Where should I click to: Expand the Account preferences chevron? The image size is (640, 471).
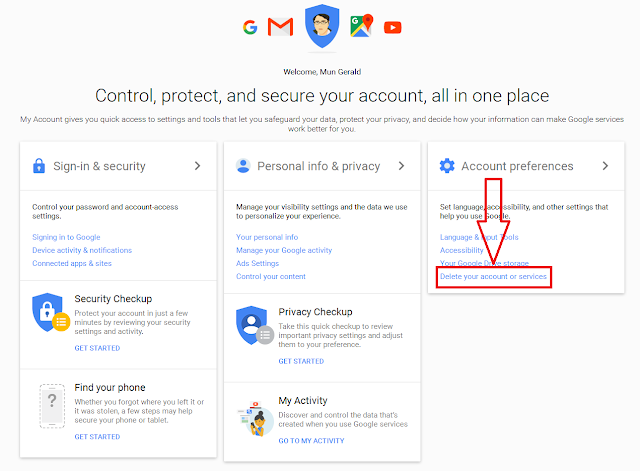point(605,166)
